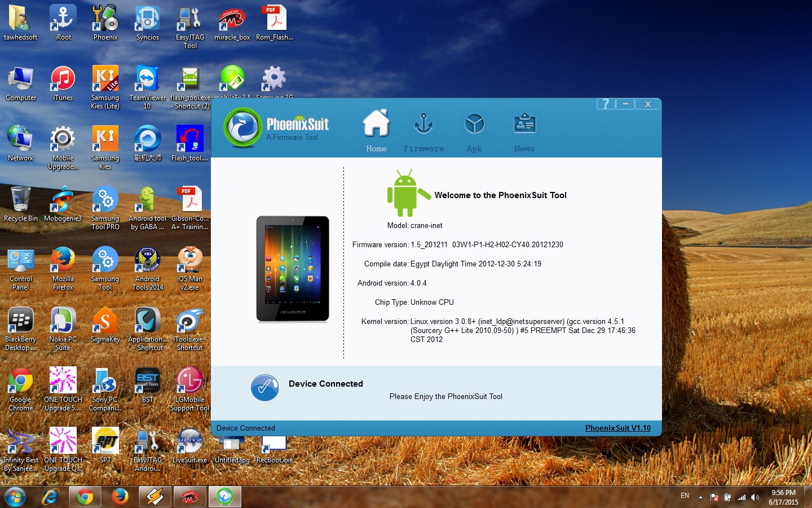Switch to Chrome in the taskbar

click(x=85, y=497)
